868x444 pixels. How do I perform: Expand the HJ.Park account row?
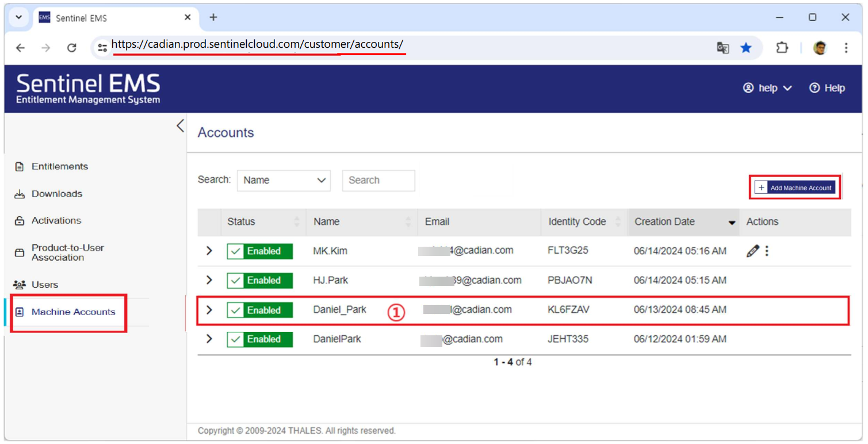[209, 280]
